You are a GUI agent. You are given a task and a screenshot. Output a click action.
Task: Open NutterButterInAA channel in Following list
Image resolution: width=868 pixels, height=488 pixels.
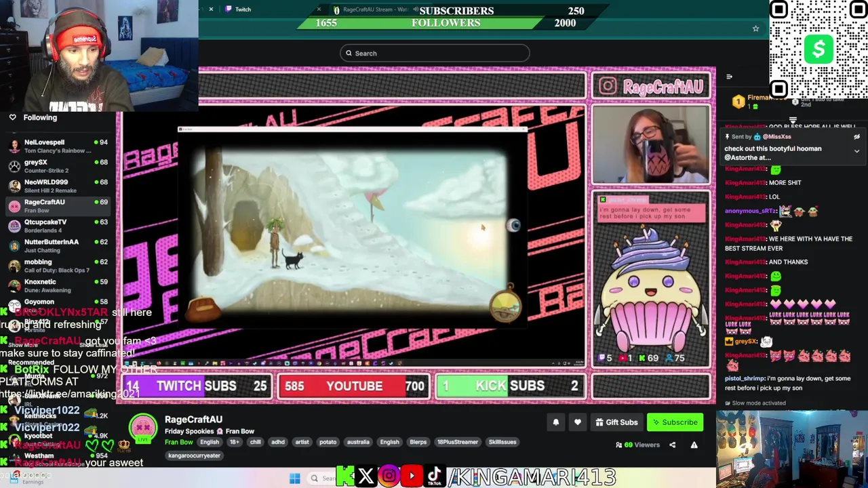pyautogui.click(x=58, y=245)
